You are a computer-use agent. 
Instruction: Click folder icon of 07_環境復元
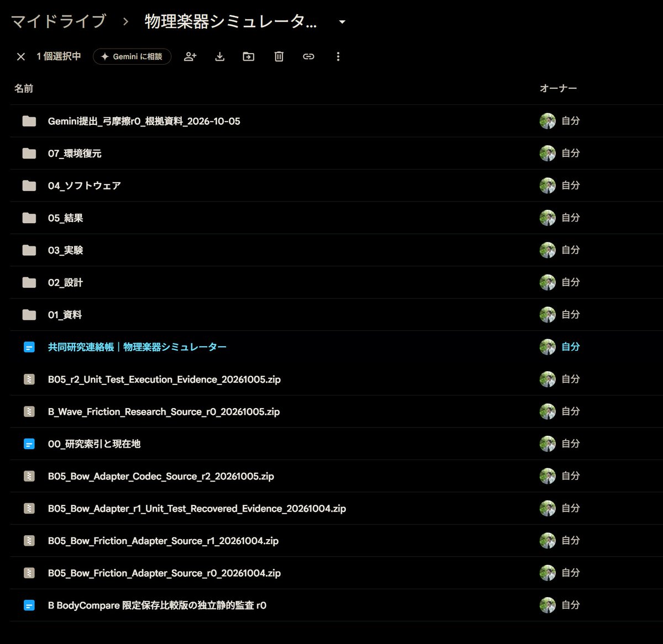tap(29, 154)
